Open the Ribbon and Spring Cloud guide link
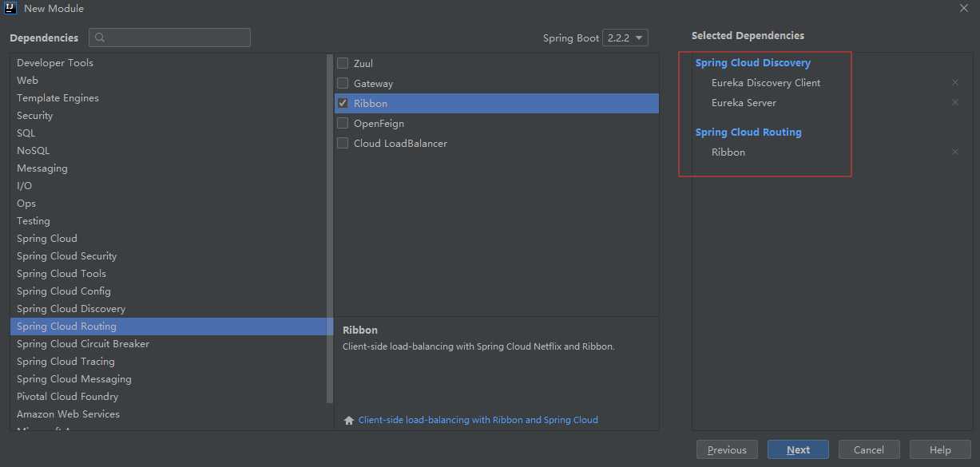The image size is (980, 467). 478,420
